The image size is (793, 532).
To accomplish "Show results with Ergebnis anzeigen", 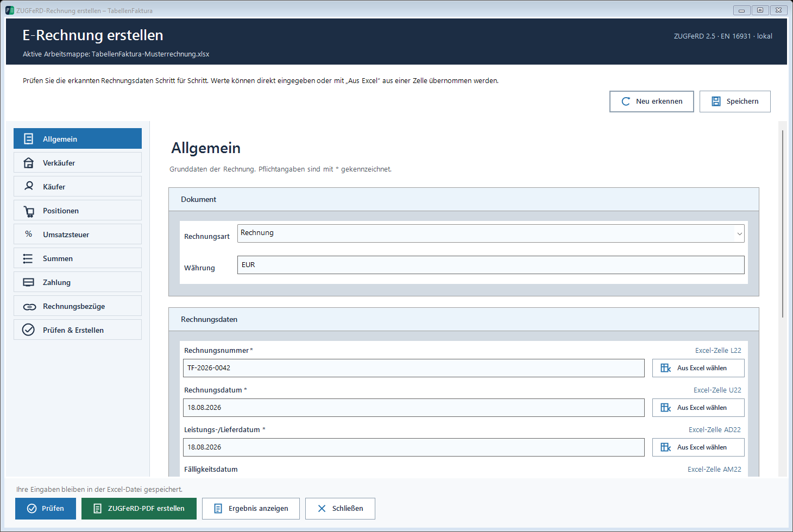I will [x=251, y=509].
